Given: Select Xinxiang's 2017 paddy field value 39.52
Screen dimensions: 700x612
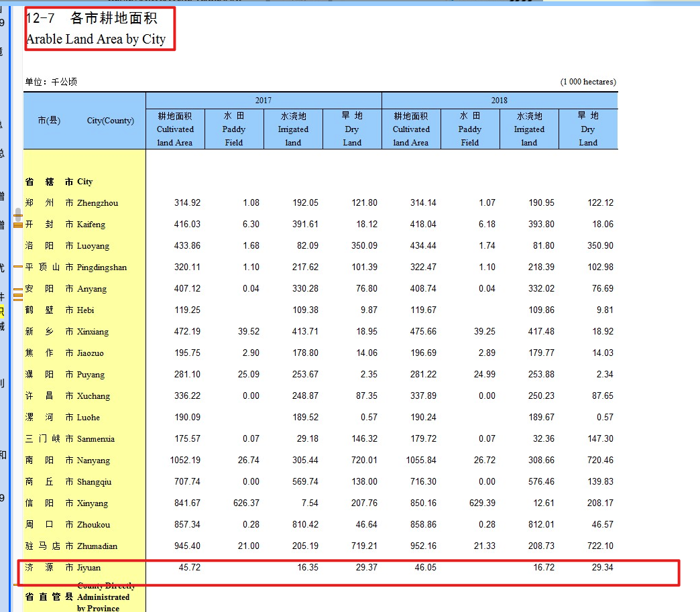Looking at the screenshot, I should 245,332.
